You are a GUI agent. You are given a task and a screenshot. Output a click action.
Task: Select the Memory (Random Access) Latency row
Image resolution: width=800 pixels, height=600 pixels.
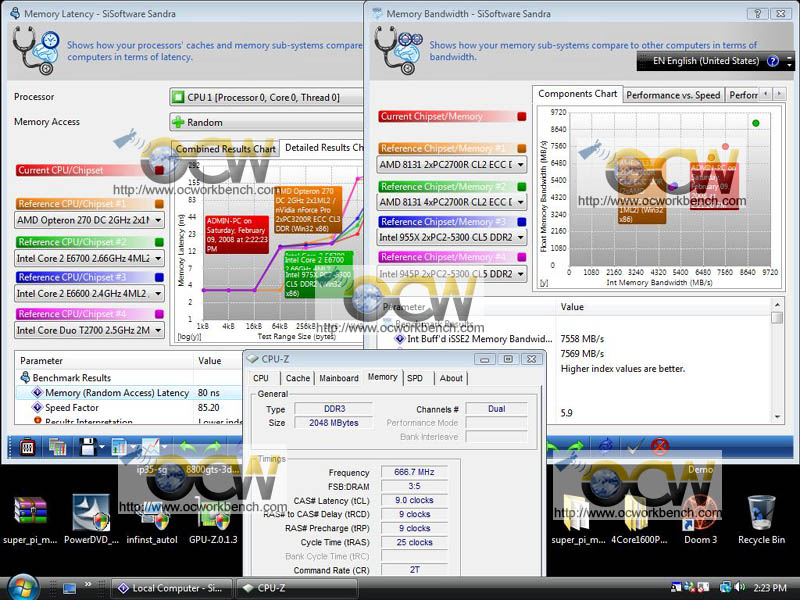129,393
